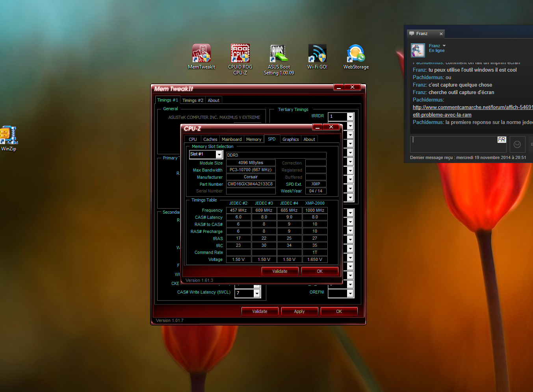This screenshot has height=392, width=533.
Task: Click the Apply button in MemTweakIt
Action: tap(299, 311)
